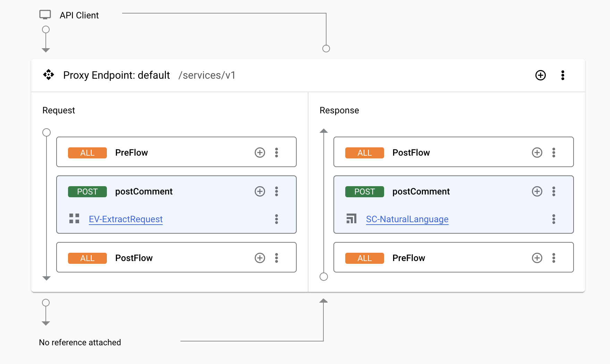Open Response PostFlow more options
Image resolution: width=610 pixels, height=364 pixels.
coord(554,153)
